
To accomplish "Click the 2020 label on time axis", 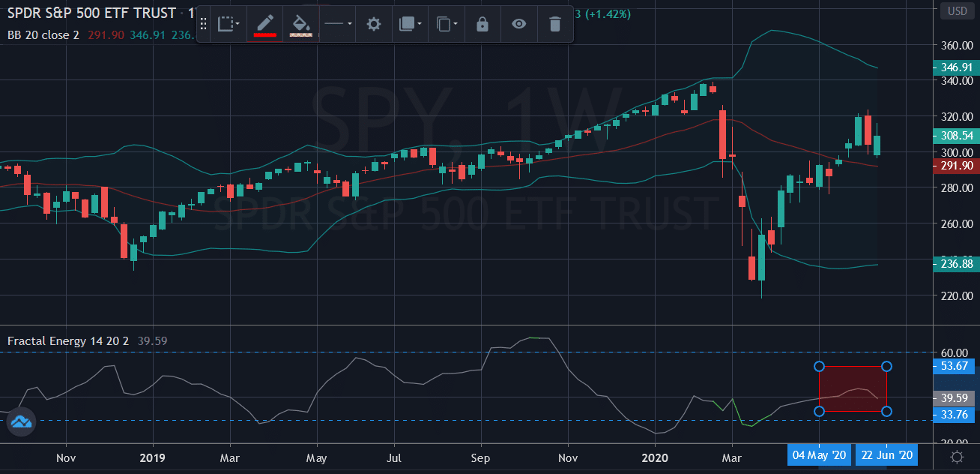I will coord(655,457).
